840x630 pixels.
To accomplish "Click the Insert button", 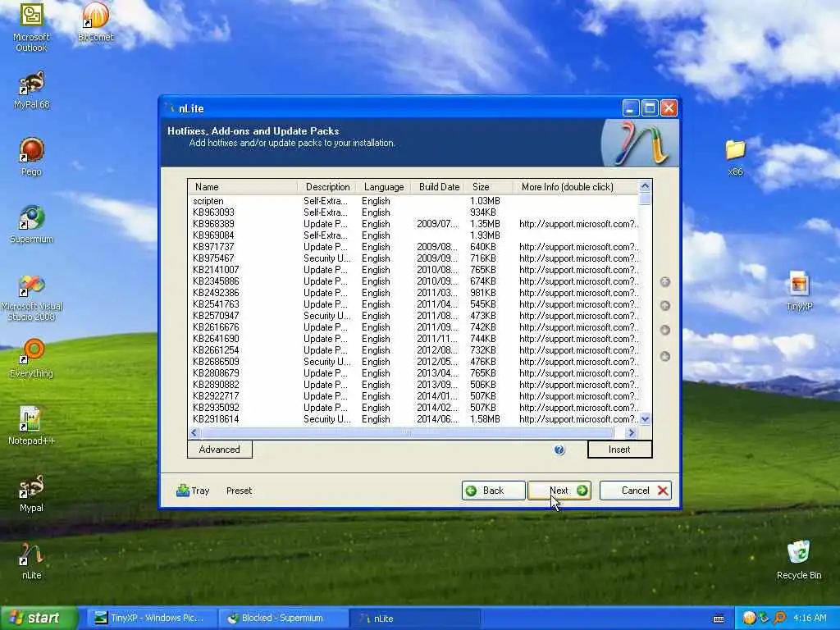I will click(x=619, y=450).
